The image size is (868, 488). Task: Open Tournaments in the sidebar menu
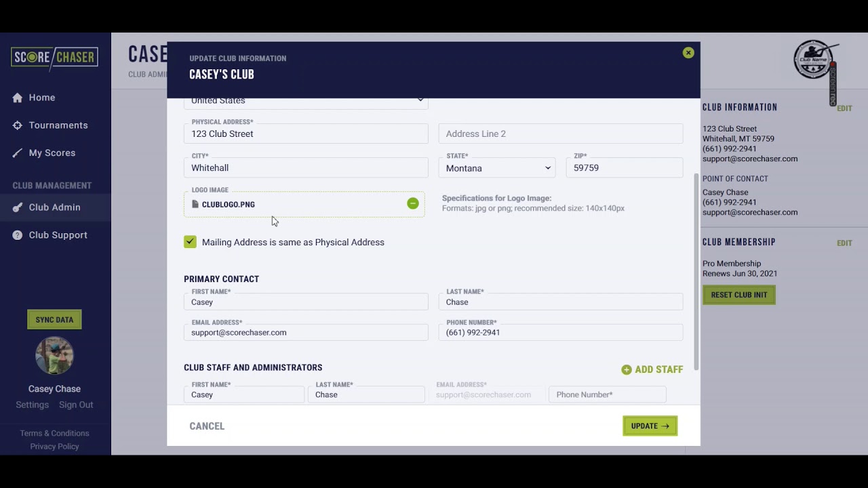(x=58, y=125)
